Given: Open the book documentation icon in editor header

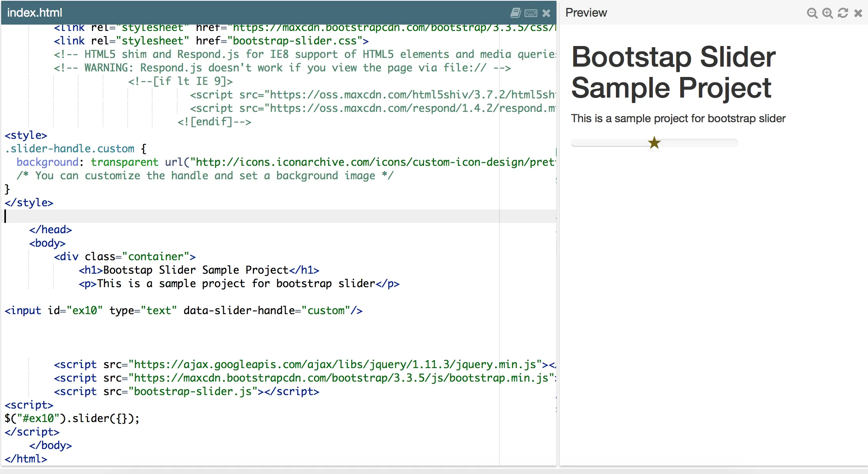Looking at the screenshot, I should [x=515, y=13].
